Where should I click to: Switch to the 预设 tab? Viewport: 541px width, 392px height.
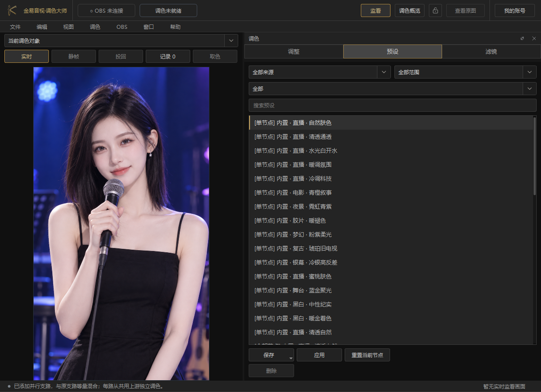(393, 52)
